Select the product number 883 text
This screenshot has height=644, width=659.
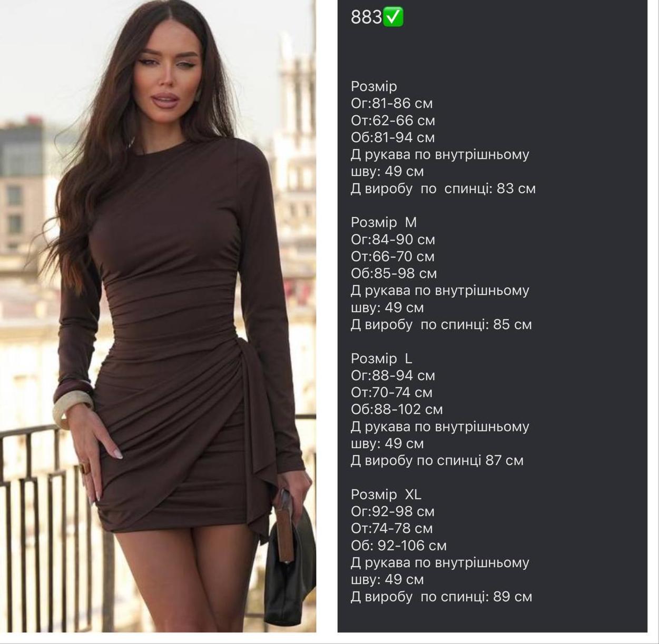(x=366, y=17)
